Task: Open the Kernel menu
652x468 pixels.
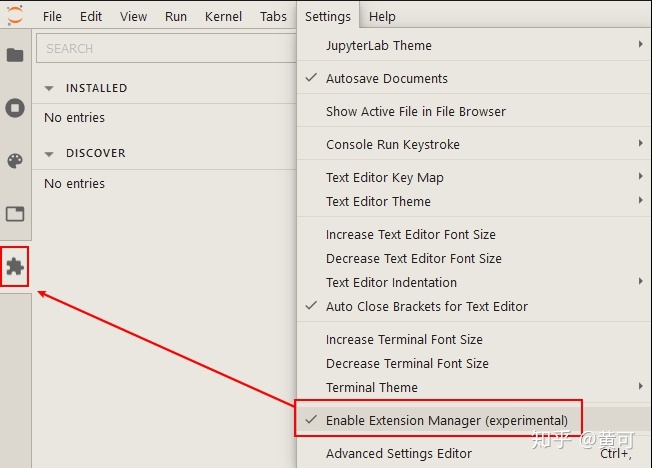Action: (x=223, y=16)
